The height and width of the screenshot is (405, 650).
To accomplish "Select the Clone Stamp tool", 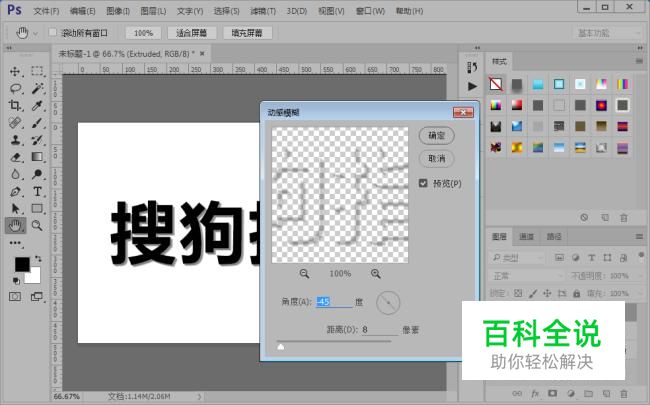I will point(15,140).
